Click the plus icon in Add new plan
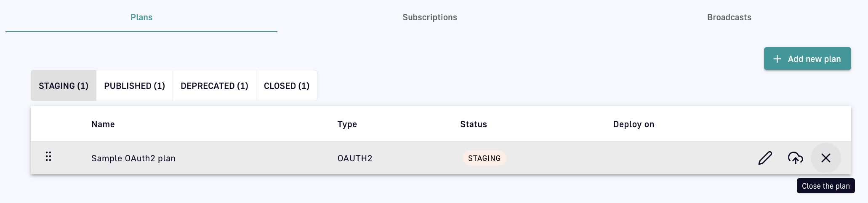The width and height of the screenshot is (868, 203). coord(777,59)
